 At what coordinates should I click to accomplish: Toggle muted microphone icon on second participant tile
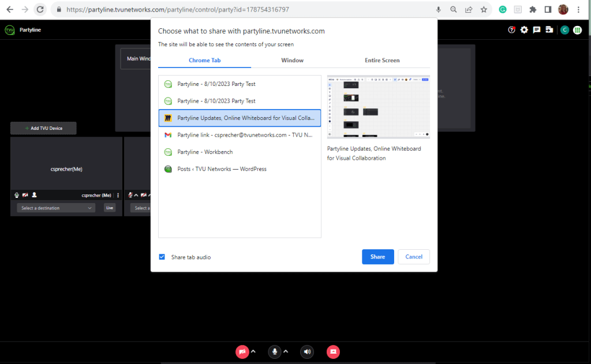coord(130,195)
